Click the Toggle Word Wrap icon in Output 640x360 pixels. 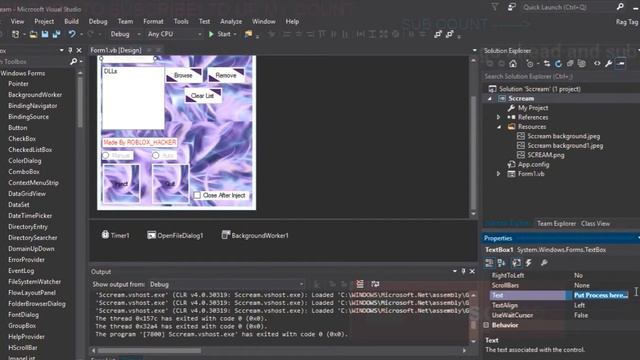click(x=375, y=284)
